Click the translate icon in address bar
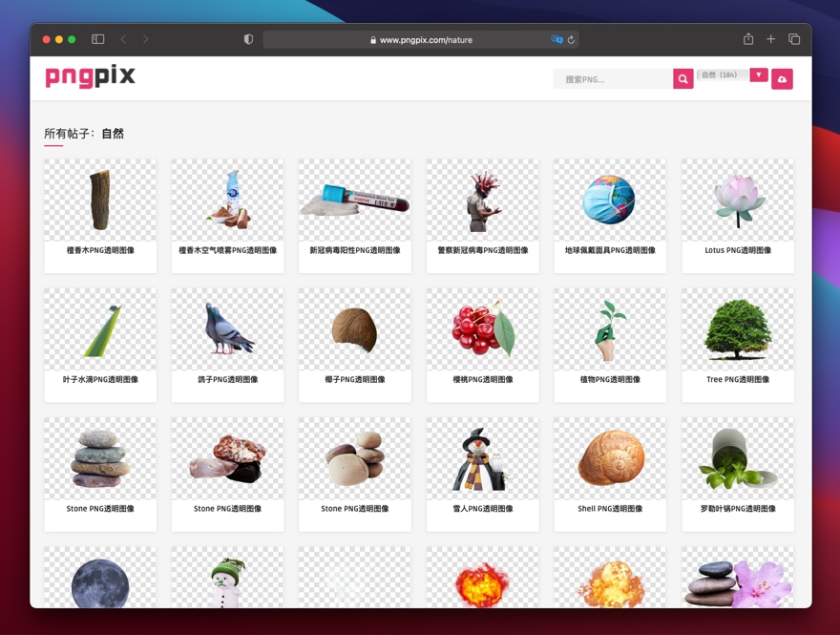840x635 pixels. 556,39
